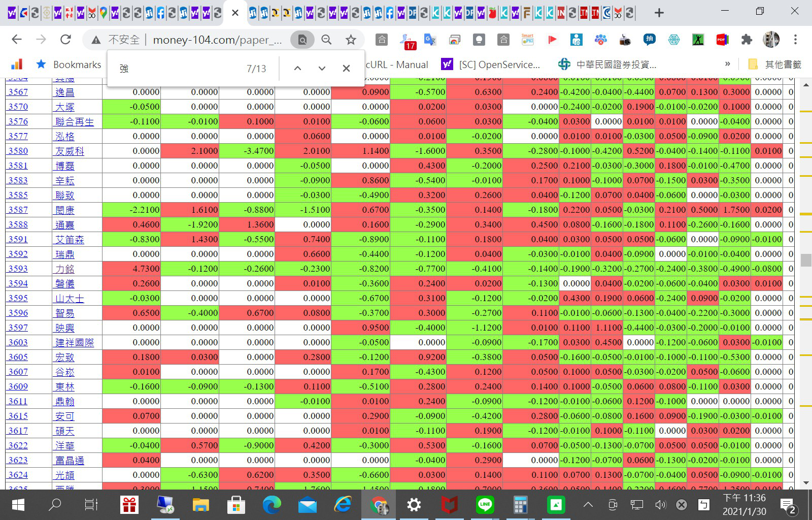812x520 pixels.
Task: Close the find-in-page bar
Action: [x=346, y=68]
